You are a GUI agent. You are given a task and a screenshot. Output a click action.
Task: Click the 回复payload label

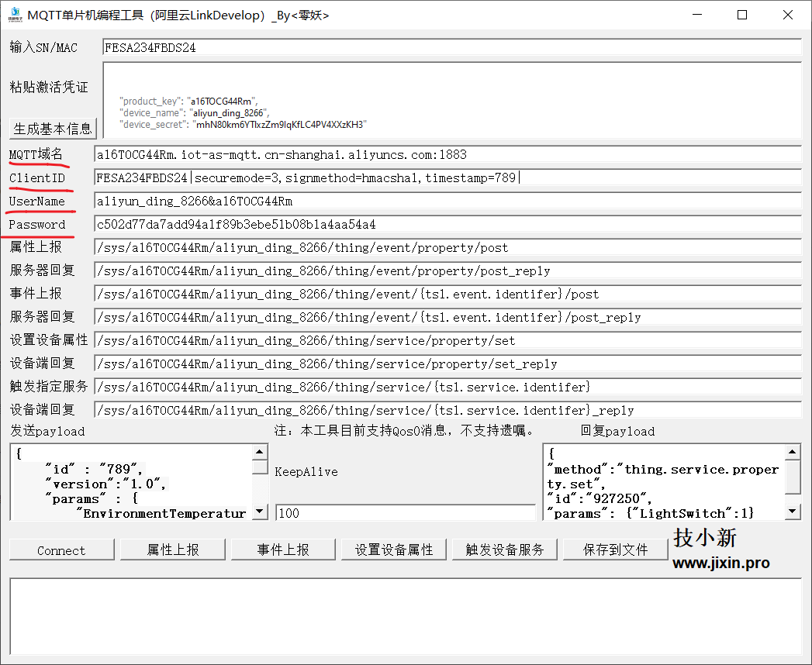[617, 431]
